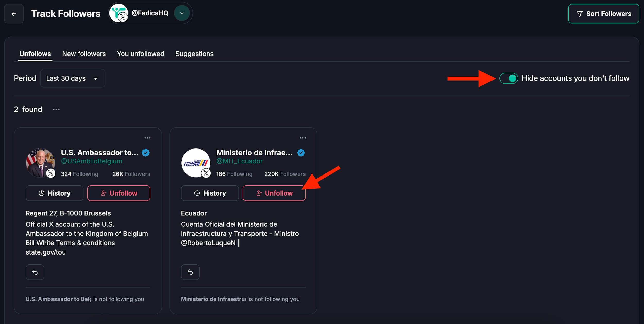Open the 'Last 30 days' period dropdown
644x324 pixels.
point(73,78)
